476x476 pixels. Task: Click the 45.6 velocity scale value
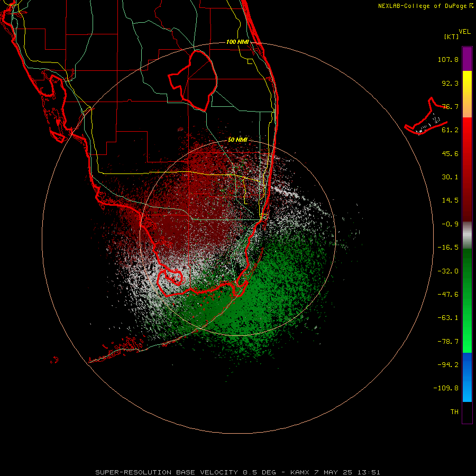pos(450,153)
